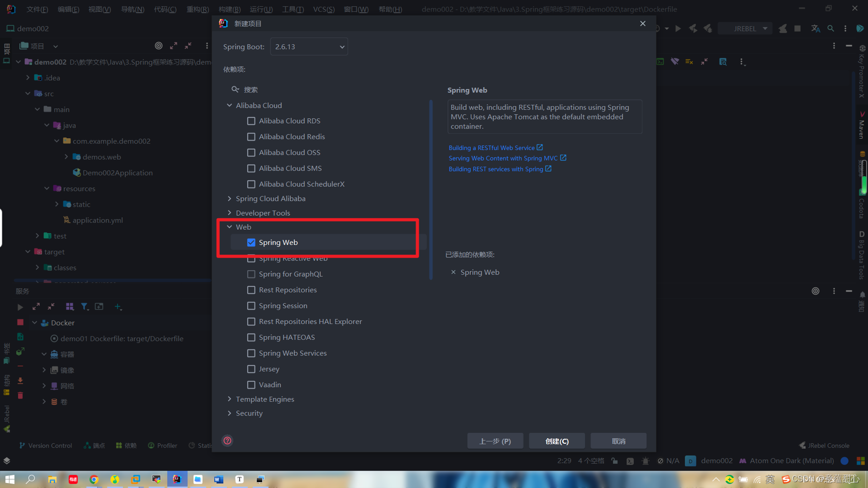The image size is (868, 488).
Task: Click the group-by icon in Services toolbar
Action: tap(70, 307)
